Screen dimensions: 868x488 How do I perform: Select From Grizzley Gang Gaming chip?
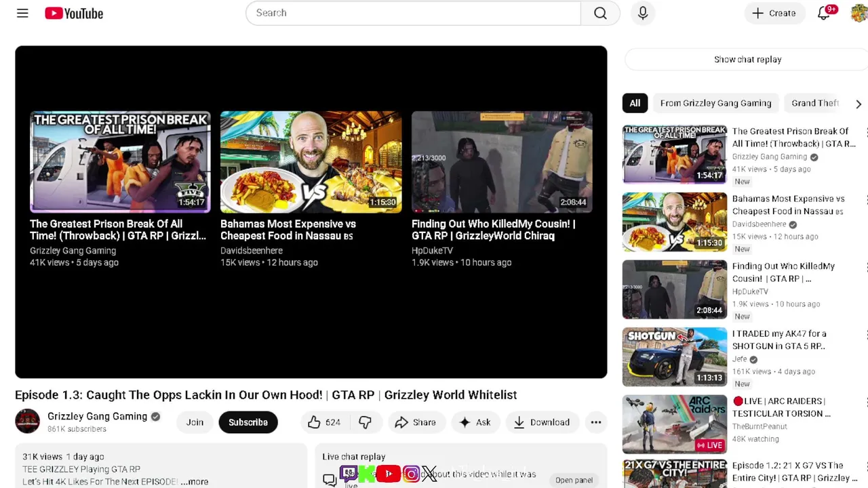click(x=716, y=103)
